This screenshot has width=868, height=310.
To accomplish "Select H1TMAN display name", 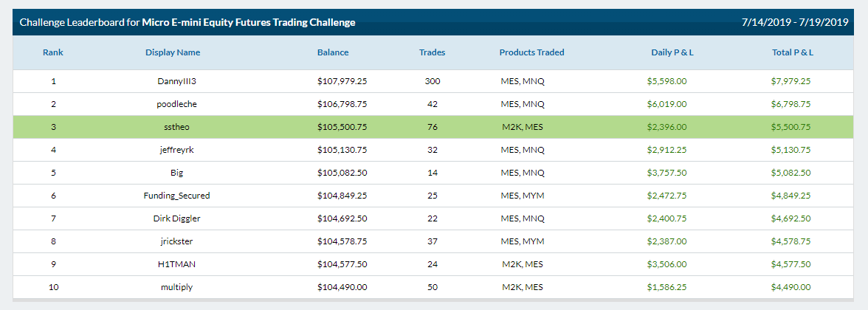I will [x=177, y=264].
